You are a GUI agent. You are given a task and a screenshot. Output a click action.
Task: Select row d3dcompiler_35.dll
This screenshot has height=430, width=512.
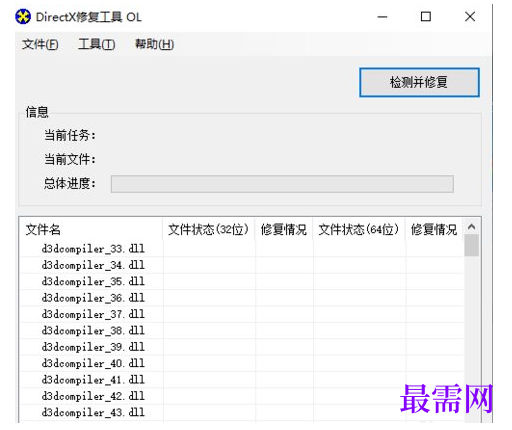coord(241,281)
